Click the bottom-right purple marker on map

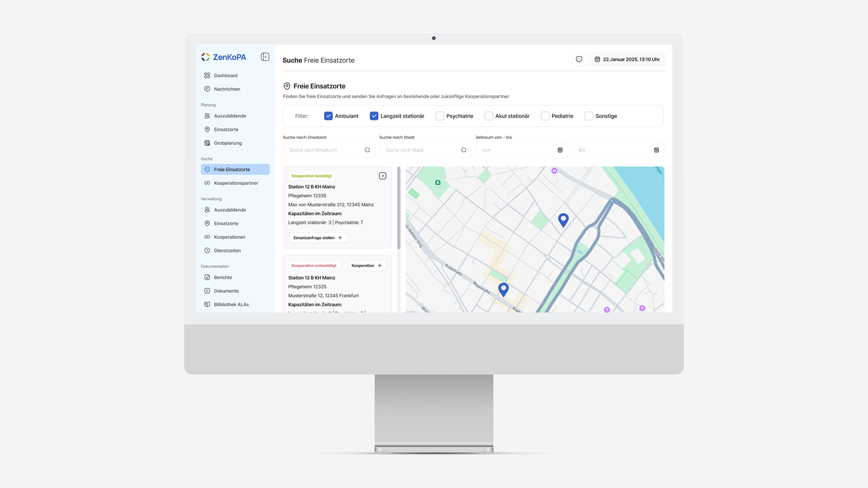642,308
